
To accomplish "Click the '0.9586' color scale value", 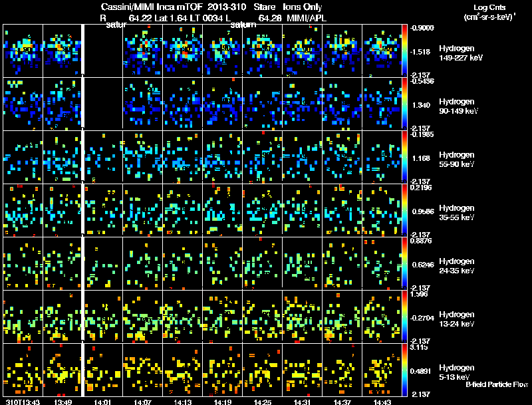I will pos(423,211).
